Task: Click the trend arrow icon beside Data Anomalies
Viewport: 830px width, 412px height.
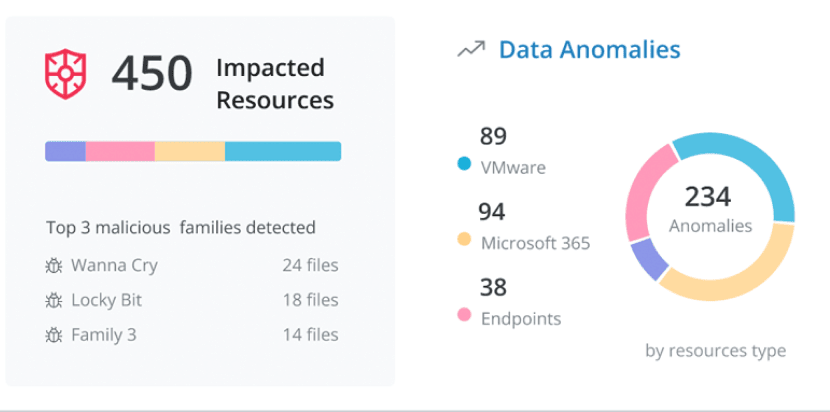Action: [x=470, y=50]
